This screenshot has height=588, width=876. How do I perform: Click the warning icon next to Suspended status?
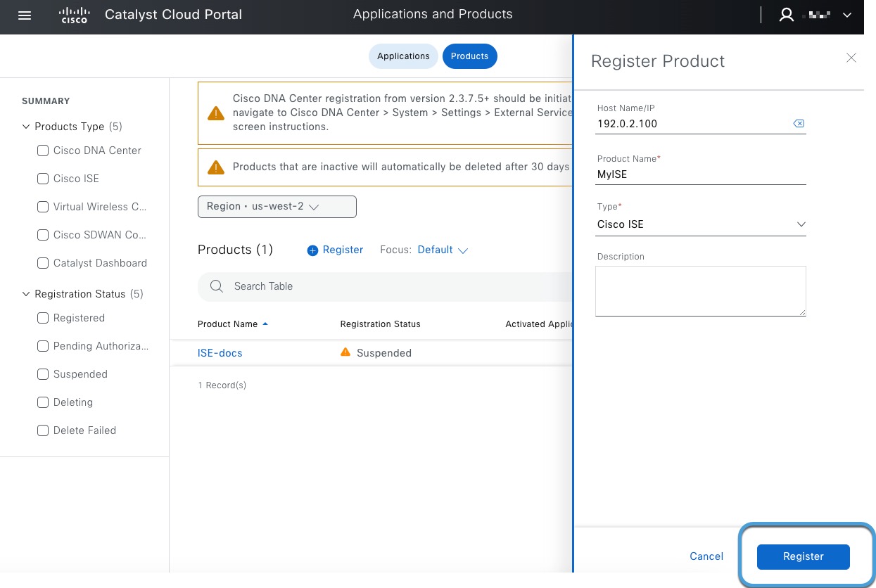(345, 352)
